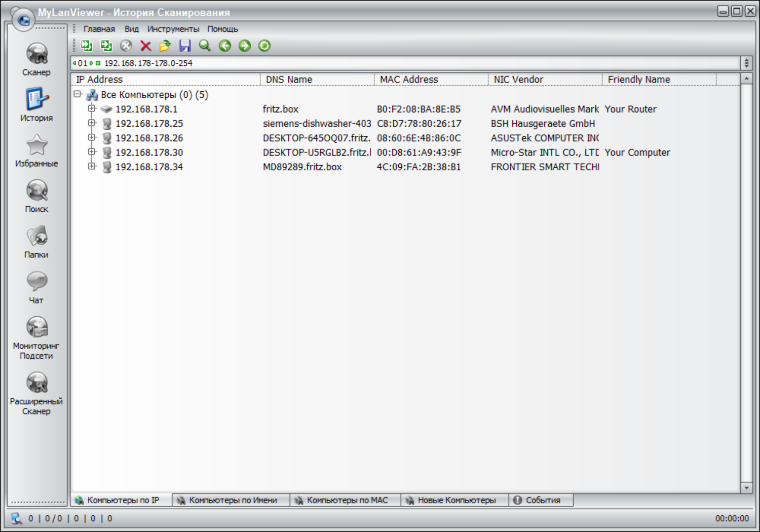Switch to Компьютеры по MAC tab

[x=346, y=500]
